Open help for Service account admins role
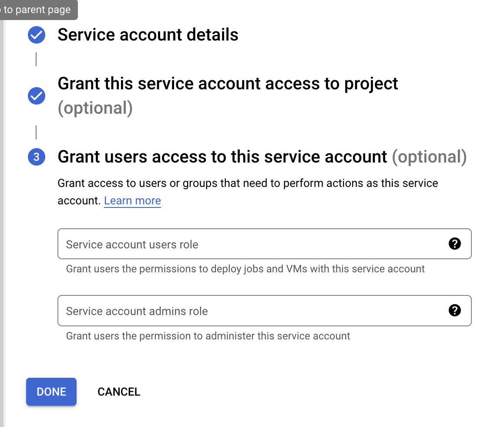 click(x=454, y=310)
